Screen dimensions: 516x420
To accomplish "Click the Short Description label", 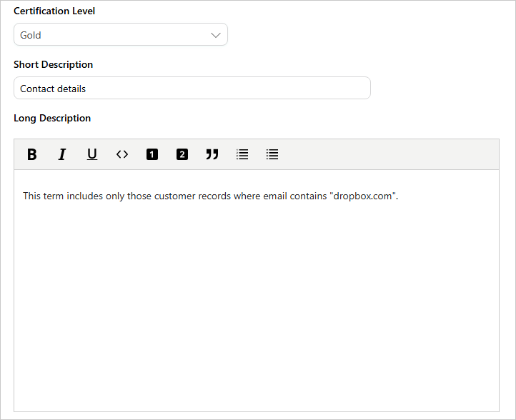I will coord(54,64).
